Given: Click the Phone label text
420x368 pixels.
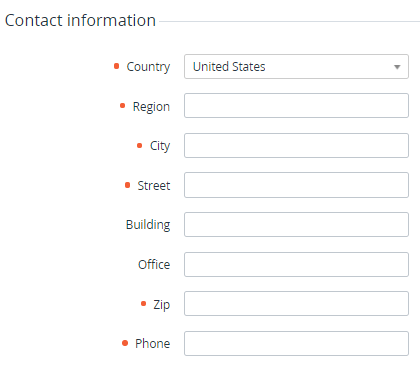Looking at the screenshot, I should pyautogui.click(x=153, y=344).
